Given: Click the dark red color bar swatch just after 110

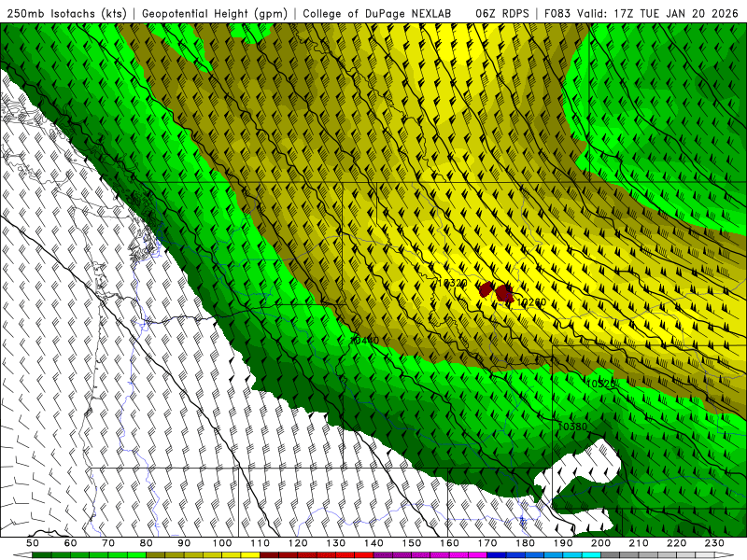Looking at the screenshot, I should pyautogui.click(x=270, y=555).
